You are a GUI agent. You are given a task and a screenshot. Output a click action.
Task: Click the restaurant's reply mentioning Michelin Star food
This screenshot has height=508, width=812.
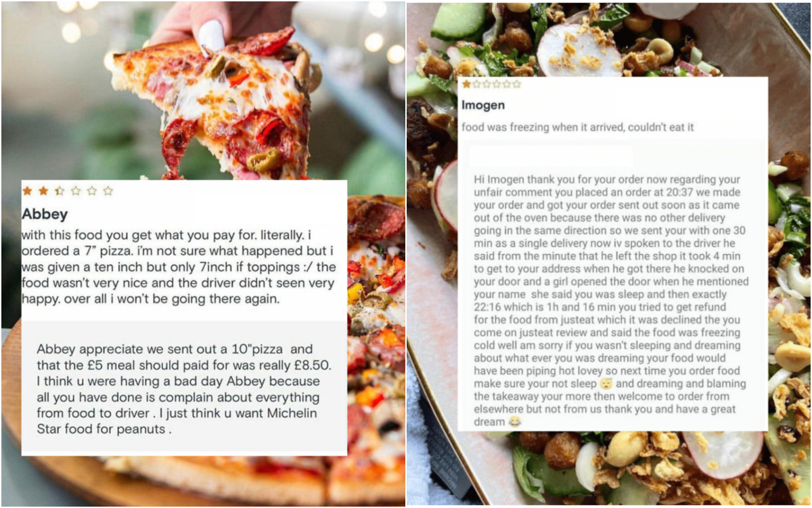[x=179, y=389]
